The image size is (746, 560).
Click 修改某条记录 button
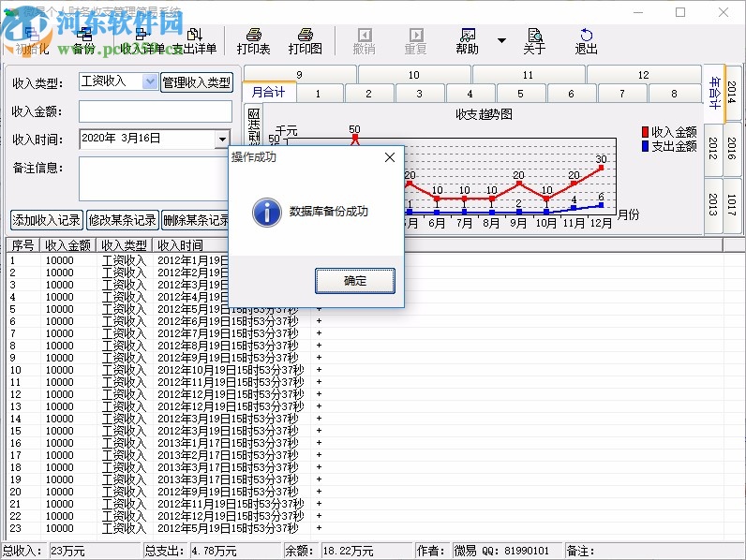coord(122,220)
